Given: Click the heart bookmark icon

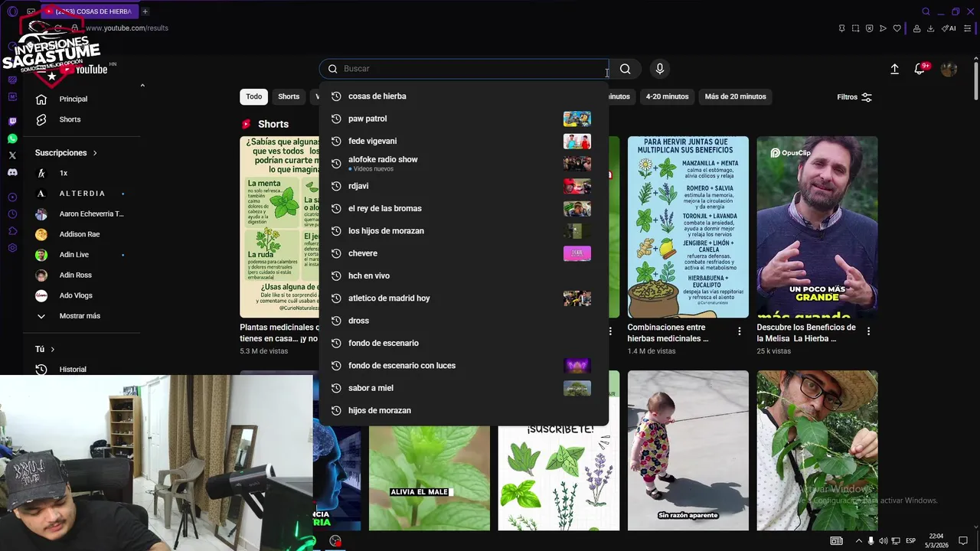Looking at the screenshot, I should [x=897, y=28].
